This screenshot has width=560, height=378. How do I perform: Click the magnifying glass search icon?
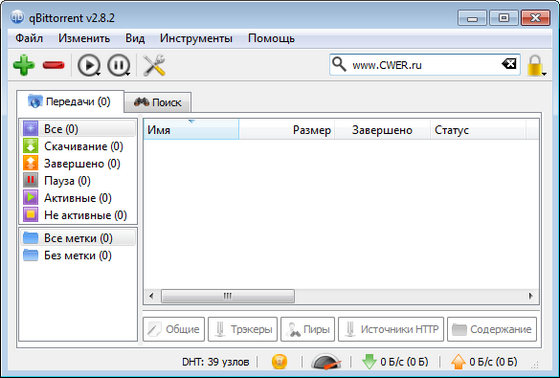click(339, 64)
